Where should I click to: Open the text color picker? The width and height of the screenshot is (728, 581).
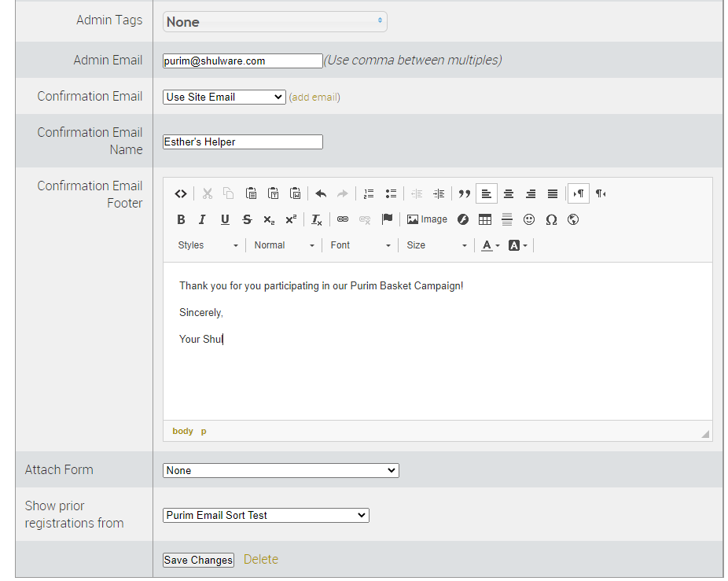pyautogui.click(x=491, y=245)
